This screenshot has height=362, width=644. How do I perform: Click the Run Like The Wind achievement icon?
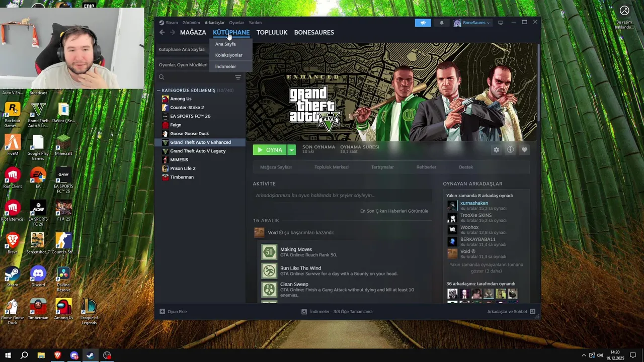(269, 270)
